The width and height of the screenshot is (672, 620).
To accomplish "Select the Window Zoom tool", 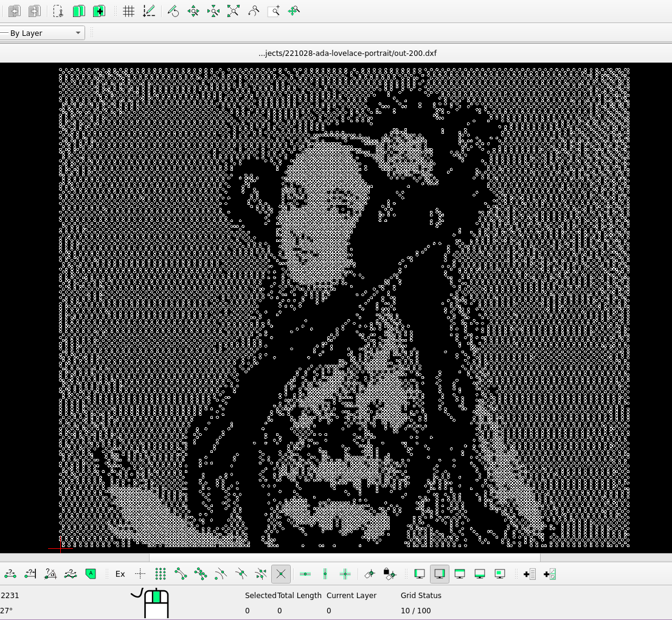I will coord(274,11).
